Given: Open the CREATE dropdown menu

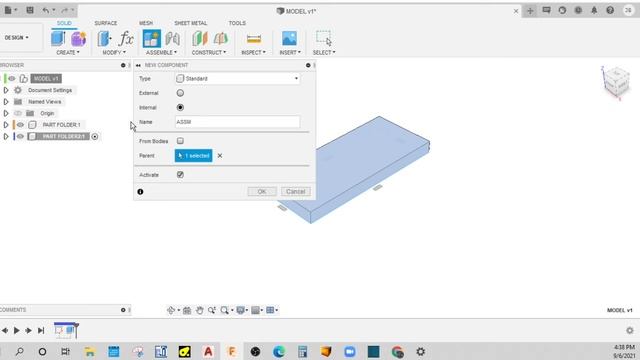Looking at the screenshot, I should [x=68, y=53].
